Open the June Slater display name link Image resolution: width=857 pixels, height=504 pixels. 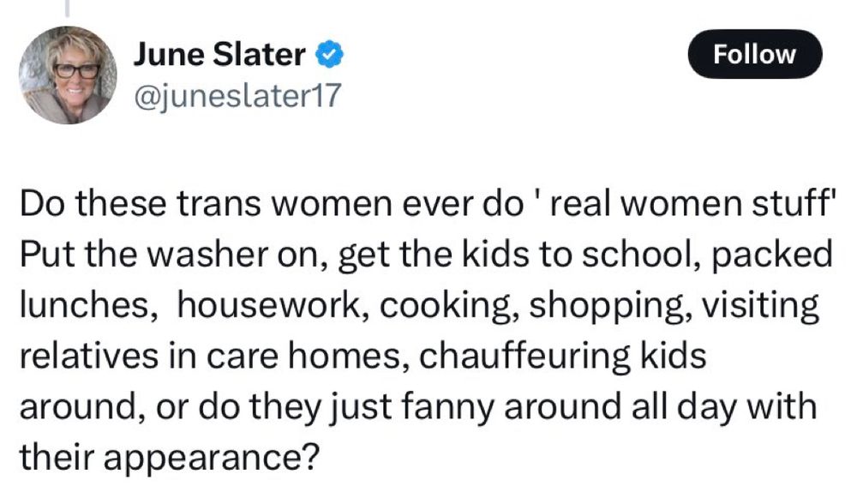tap(219, 55)
